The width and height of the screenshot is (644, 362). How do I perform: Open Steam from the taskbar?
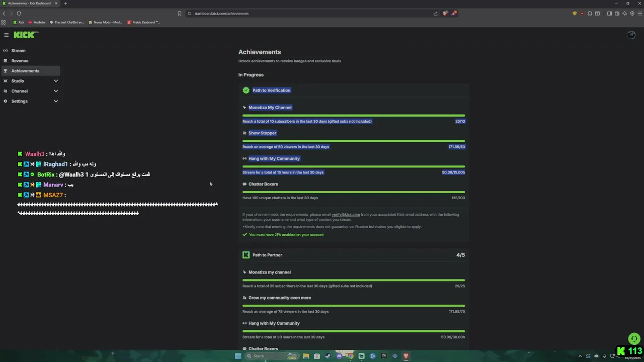point(328,356)
